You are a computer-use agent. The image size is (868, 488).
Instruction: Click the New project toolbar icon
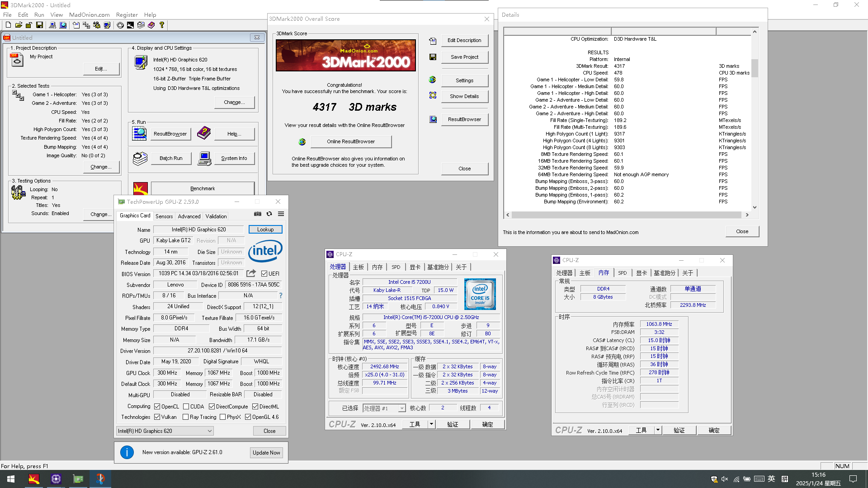(x=8, y=25)
